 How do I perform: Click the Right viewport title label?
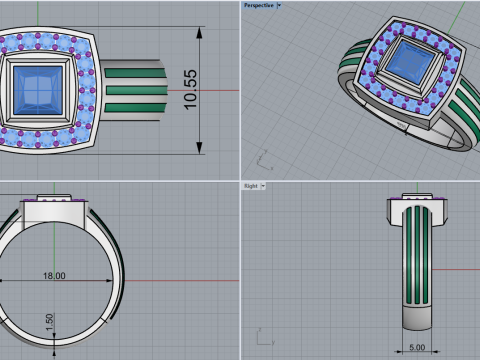pos(251,186)
